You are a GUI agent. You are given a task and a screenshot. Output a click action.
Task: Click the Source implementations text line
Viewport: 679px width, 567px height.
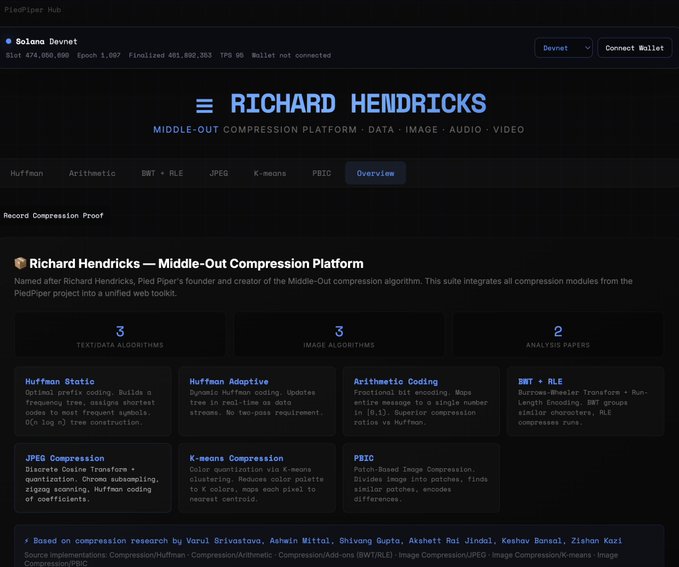click(x=321, y=559)
